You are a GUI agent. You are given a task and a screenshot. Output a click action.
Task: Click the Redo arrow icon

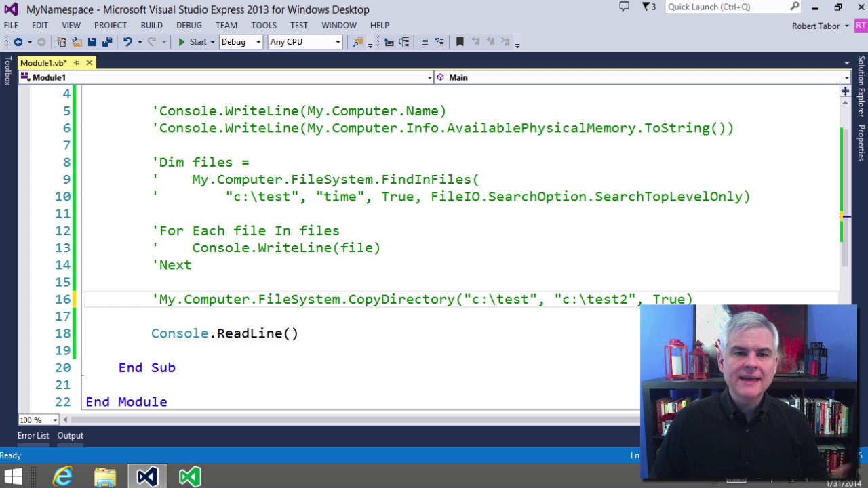click(x=152, y=42)
